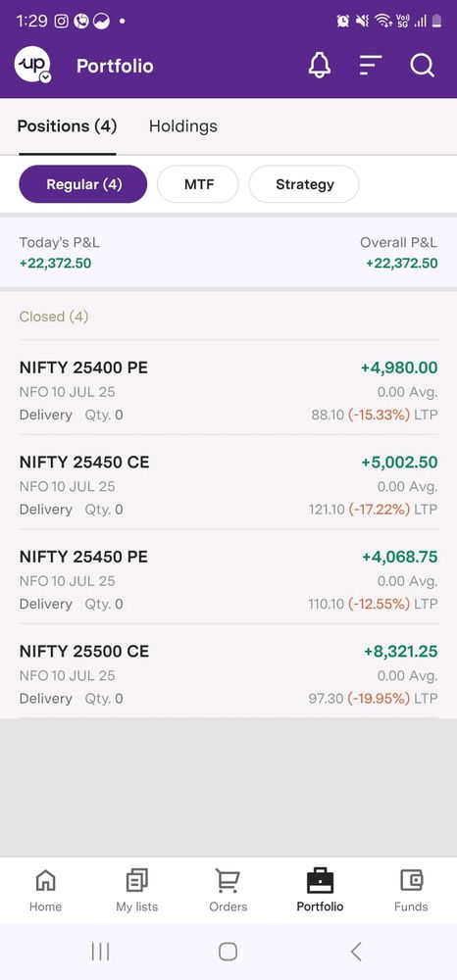The height and width of the screenshot is (980, 457).
Task: Go to Home in bottom navigation
Action: point(46,891)
